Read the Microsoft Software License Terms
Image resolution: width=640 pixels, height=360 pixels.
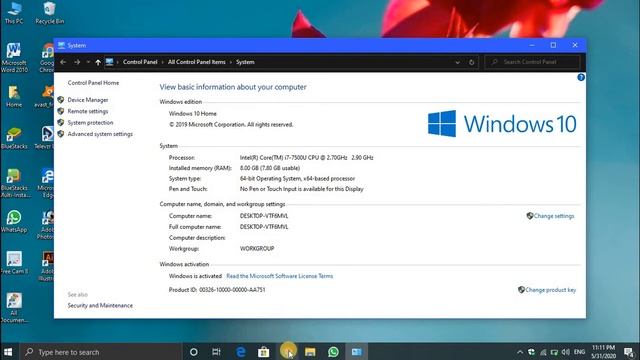point(280,276)
